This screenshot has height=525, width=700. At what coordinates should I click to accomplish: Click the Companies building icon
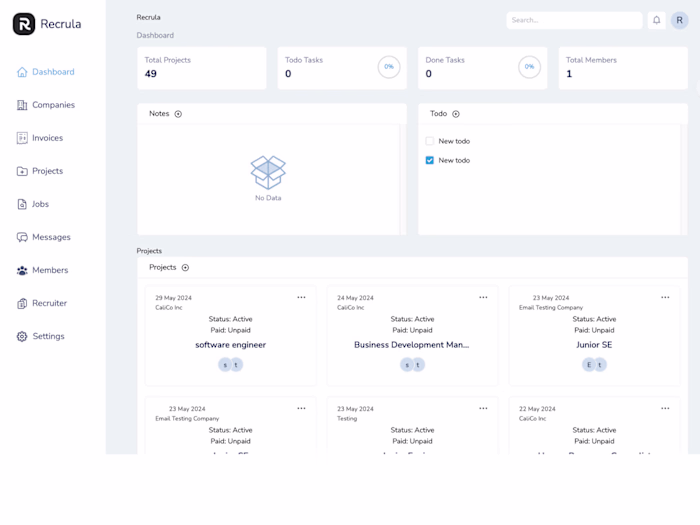(22, 105)
